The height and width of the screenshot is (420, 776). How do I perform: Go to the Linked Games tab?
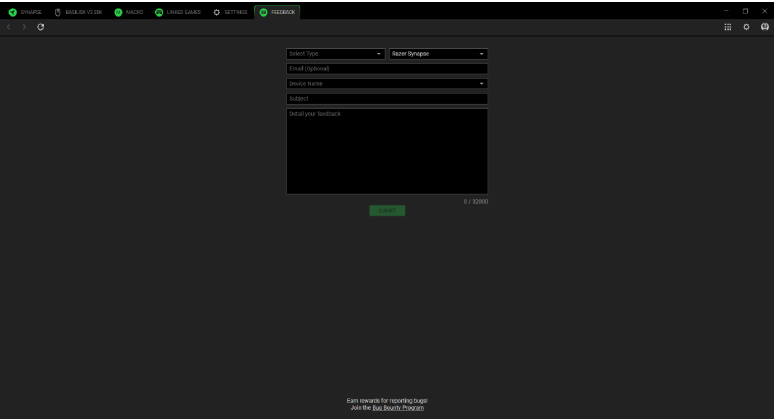(178, 12)
